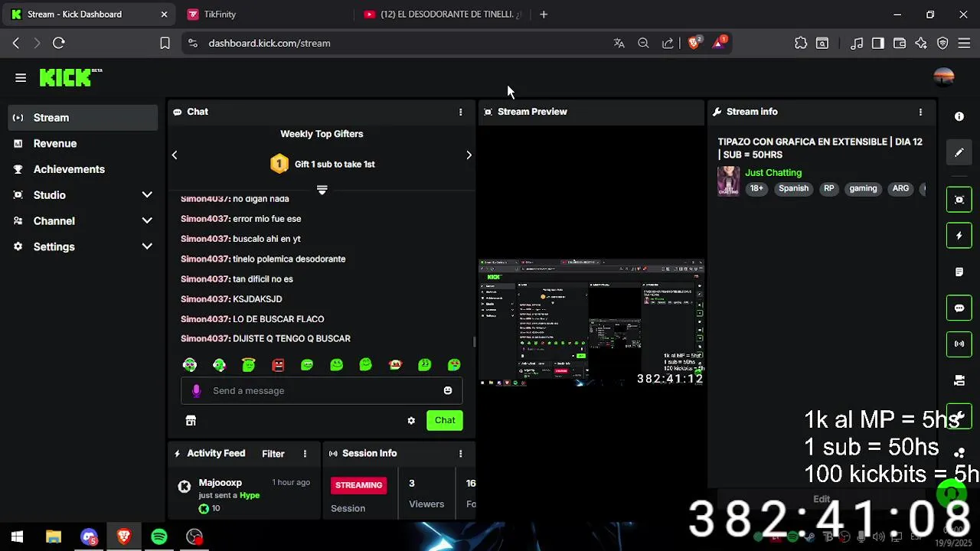Toggle the notes widget in right sidebar
Image resolution: width=980 pixels, height=551 pixels.
tap(959, 272)
